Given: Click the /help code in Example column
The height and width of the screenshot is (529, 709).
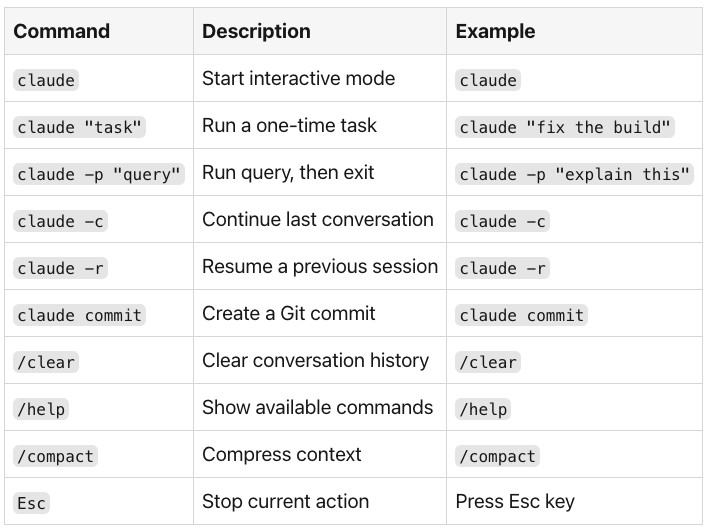Looking at the screenshot, I should tap(483, 409).
